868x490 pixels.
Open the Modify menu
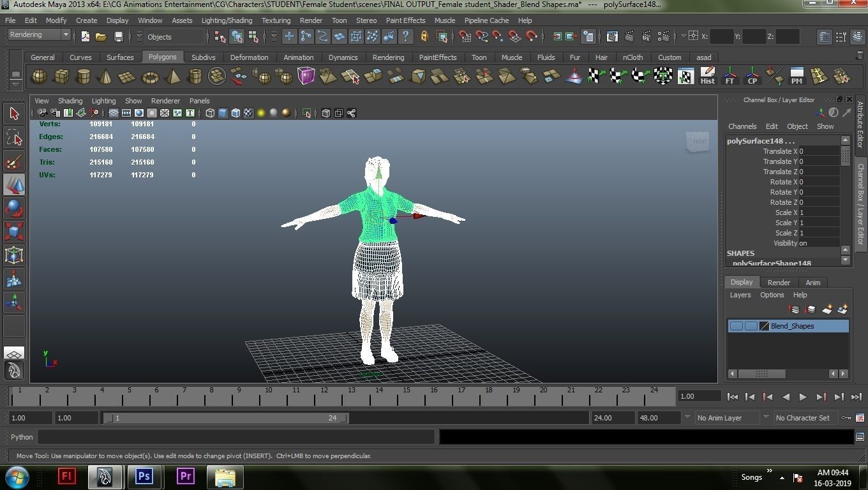(56, 20)
